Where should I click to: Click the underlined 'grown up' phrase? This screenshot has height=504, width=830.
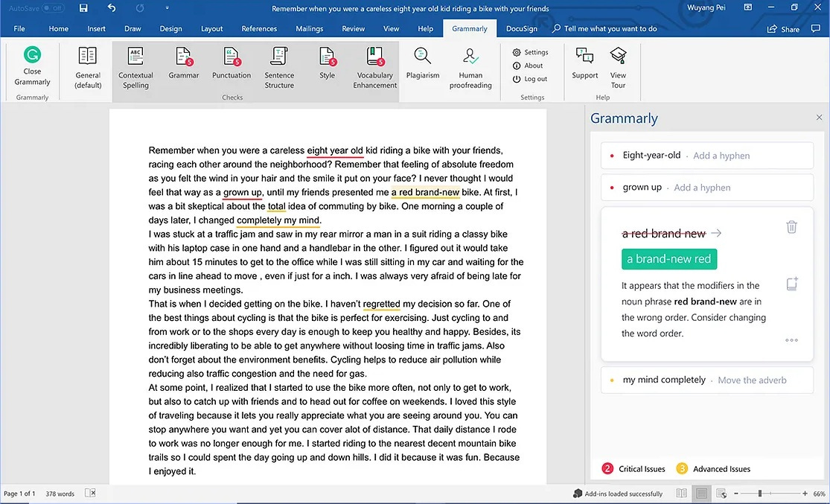pyautogui.click(x=243, y=192)
